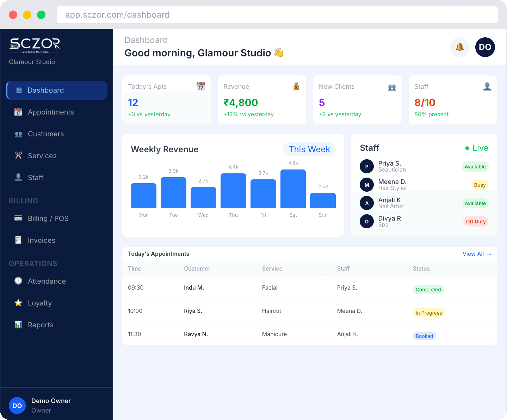This screenshot has height=420, width=507.
Task: Click the View All appointments link
Action: [477, 254]
